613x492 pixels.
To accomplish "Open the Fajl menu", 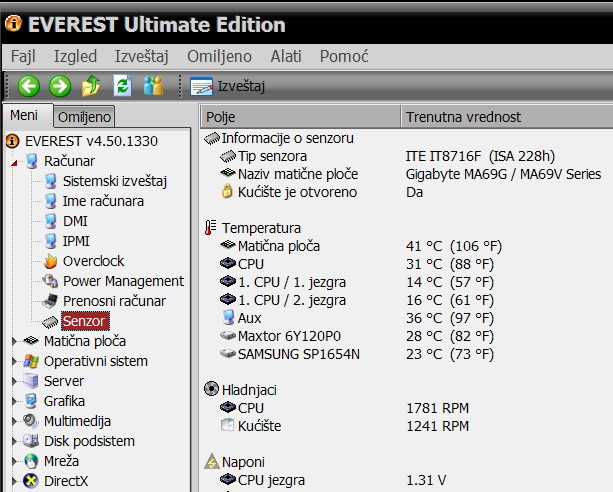I will (x=23, y=56).
